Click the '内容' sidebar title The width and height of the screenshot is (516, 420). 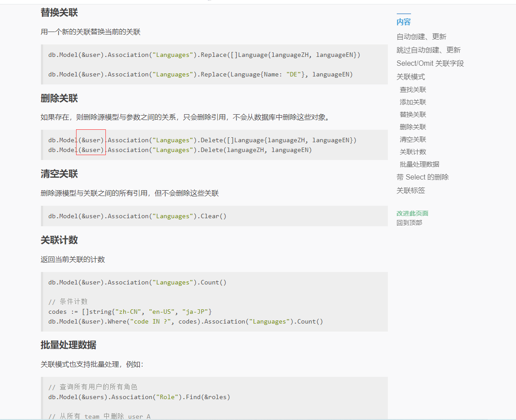(x=403, y=22)
